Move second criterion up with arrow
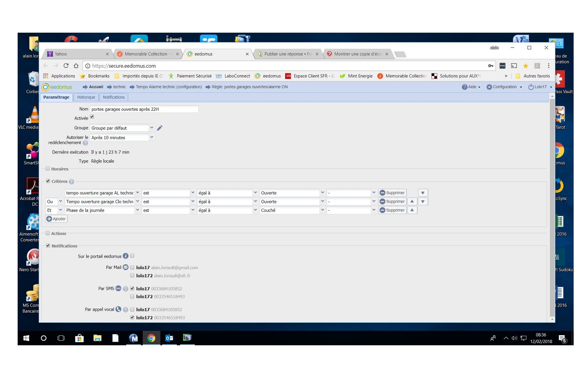 tap(412, 202)
